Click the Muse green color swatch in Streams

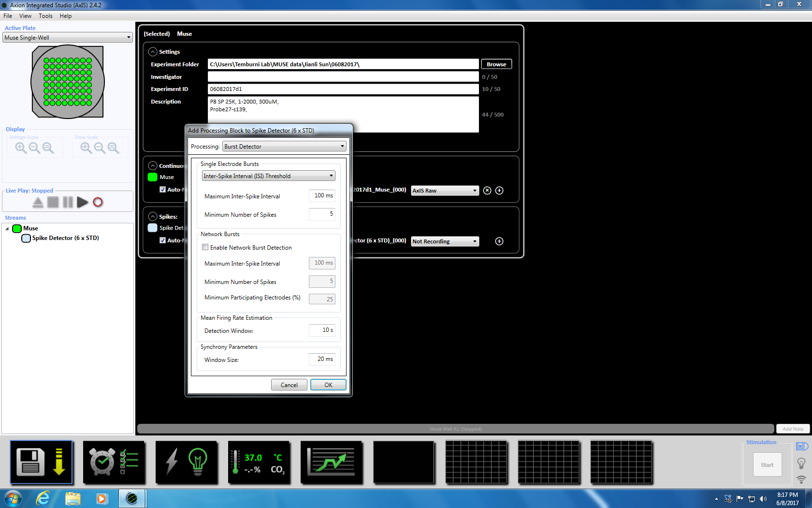17,228
